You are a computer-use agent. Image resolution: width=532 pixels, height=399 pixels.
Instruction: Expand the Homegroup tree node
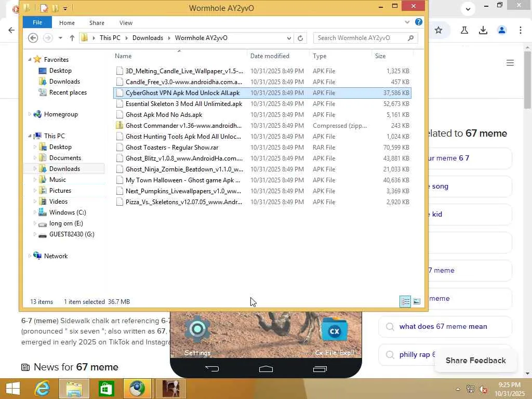click(30, 114)
